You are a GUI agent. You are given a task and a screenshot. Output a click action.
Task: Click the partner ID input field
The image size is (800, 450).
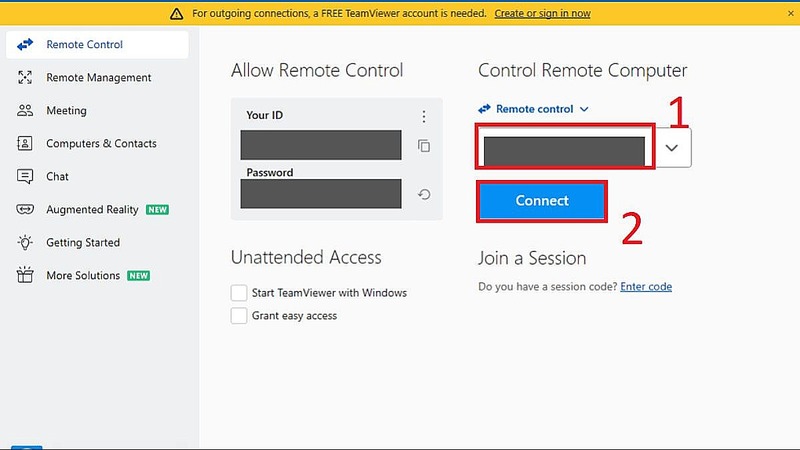(565, 150)
